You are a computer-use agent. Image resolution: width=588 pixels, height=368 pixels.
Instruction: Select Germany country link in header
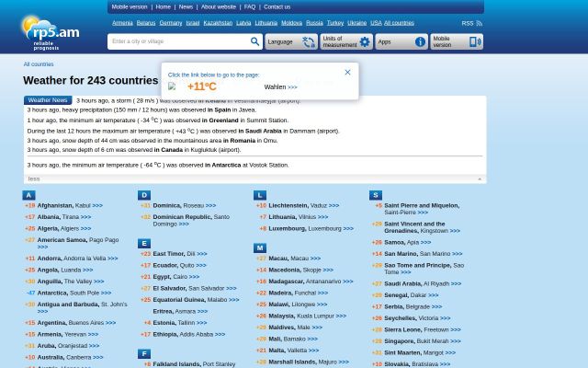point(171,23)
